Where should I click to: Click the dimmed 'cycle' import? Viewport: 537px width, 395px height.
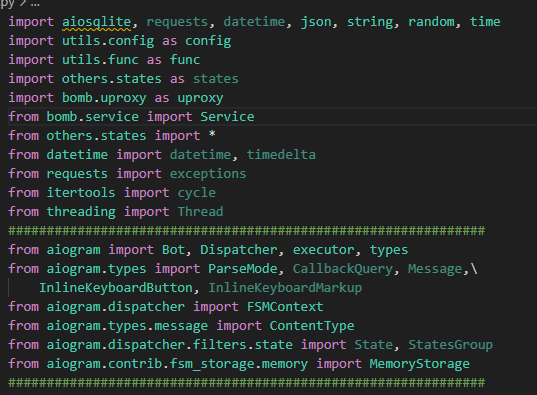point(197,193)
